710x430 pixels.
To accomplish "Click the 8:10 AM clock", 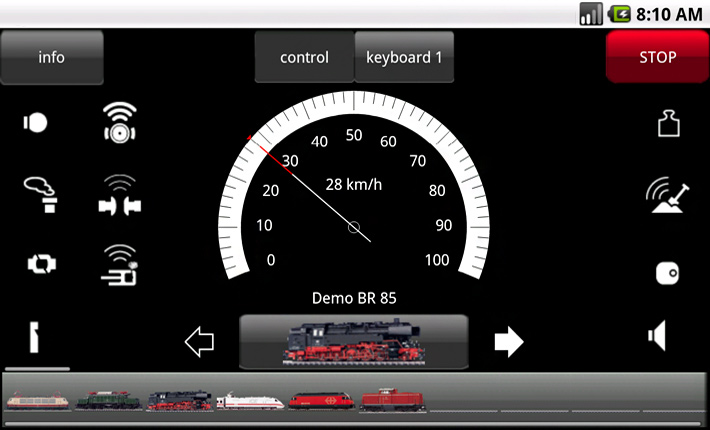I will point(669,14).
